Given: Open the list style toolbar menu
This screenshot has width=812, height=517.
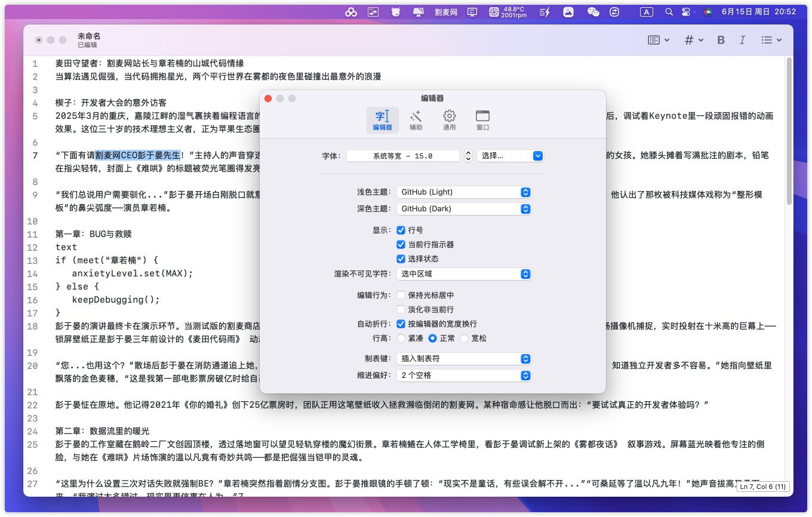Looking at the screenshot, I should coord(771,40).
